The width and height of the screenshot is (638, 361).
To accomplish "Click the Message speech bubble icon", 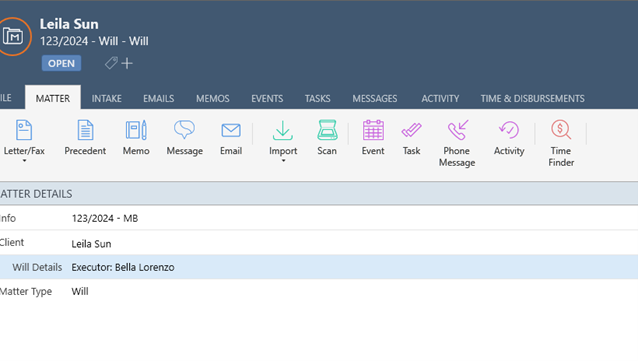I will coord(184,130).
